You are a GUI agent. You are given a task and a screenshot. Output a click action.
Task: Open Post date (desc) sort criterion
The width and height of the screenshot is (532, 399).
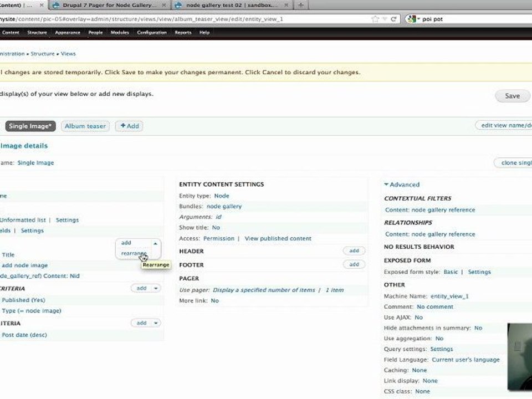(x=24, y=335)
